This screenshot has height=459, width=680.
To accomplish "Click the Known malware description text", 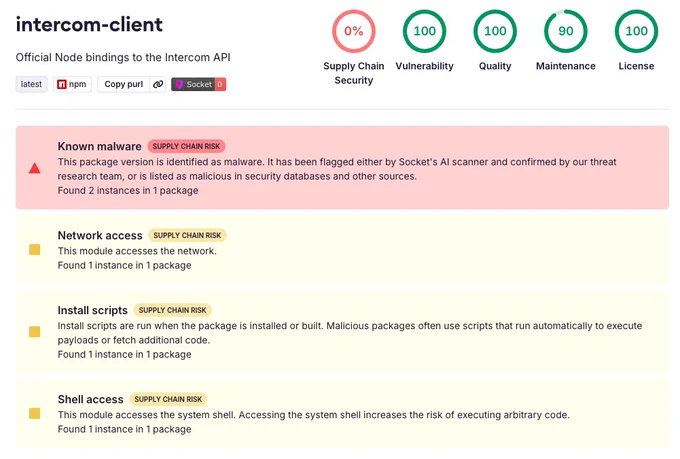I will pyautogui.click(x=337, y=169).
